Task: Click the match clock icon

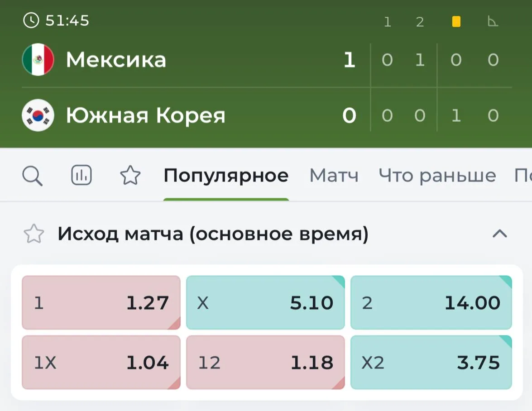Action: click(31, 20)
